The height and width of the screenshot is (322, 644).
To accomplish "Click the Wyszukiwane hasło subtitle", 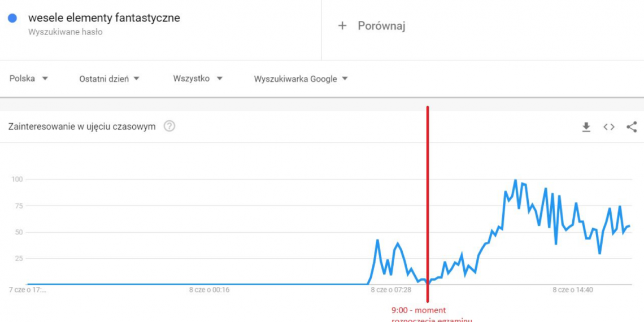I will [66, 32].
